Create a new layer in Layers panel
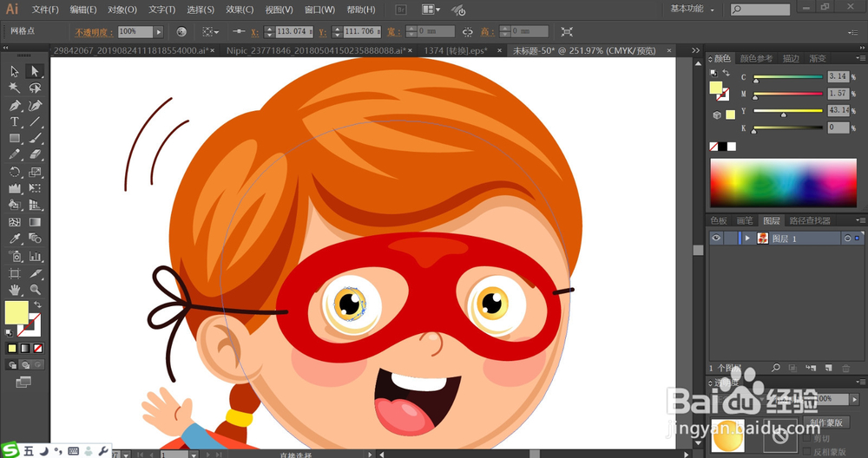868x458 pixels. pyautogui.click(x=829, y=368)
